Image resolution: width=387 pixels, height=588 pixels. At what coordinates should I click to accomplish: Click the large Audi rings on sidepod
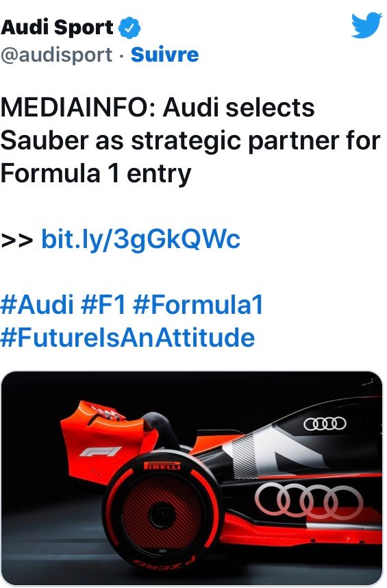click(x=309, y=502)
